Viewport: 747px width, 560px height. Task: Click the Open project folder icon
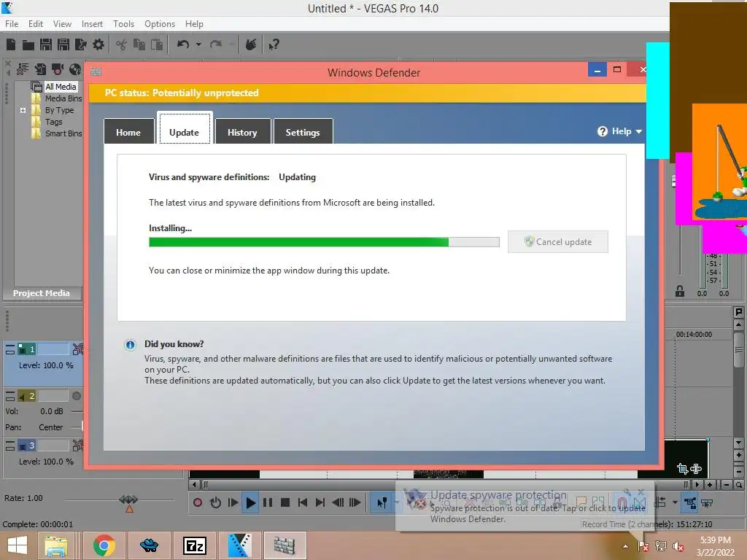pyautogui.click(x=28, y=44)
